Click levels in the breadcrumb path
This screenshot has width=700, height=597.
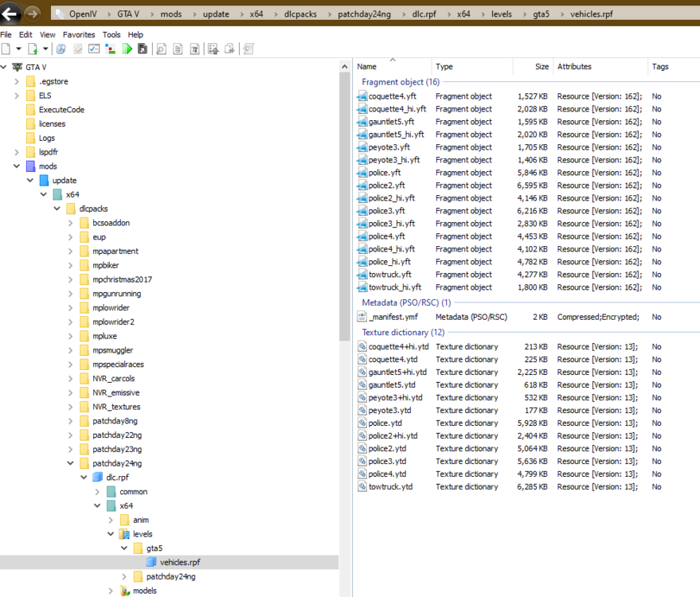(x=502, y=14)
